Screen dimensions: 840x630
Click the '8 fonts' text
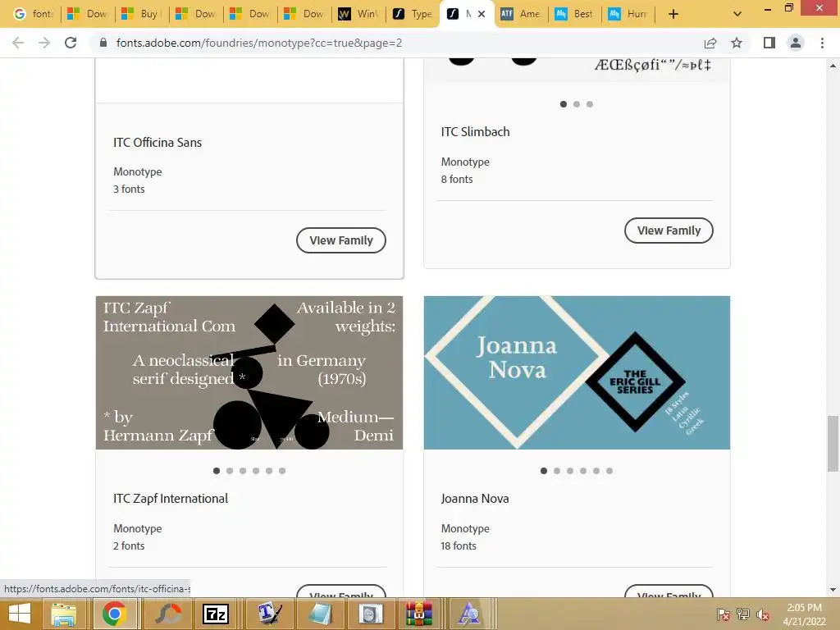pos(456,180)
